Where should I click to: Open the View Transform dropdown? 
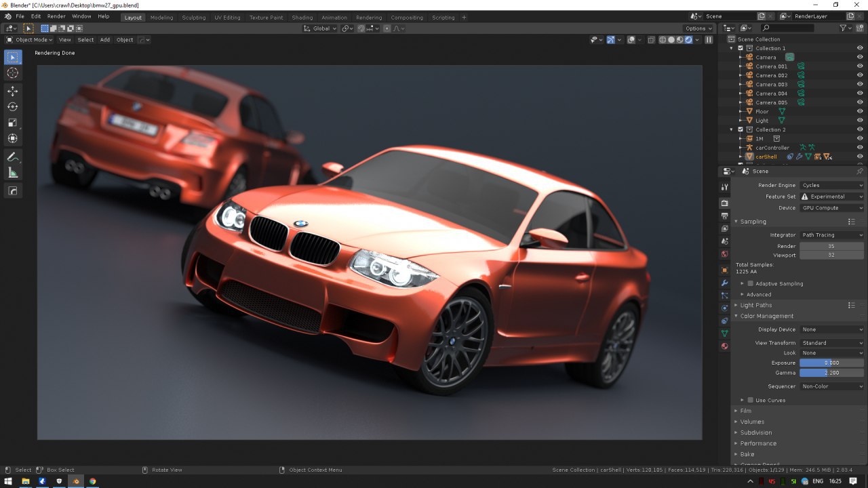coord(832,343)
